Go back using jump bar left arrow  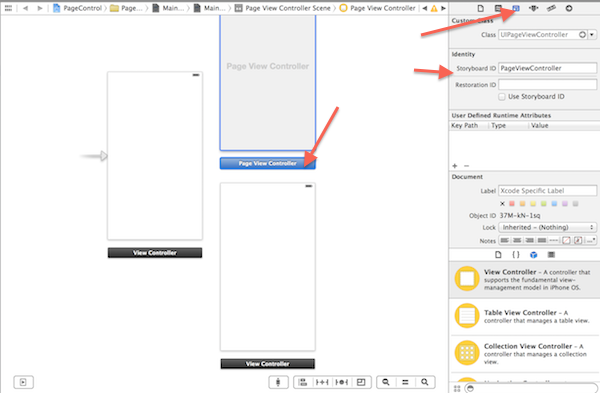pyautogui.click(x=25, y=8)
